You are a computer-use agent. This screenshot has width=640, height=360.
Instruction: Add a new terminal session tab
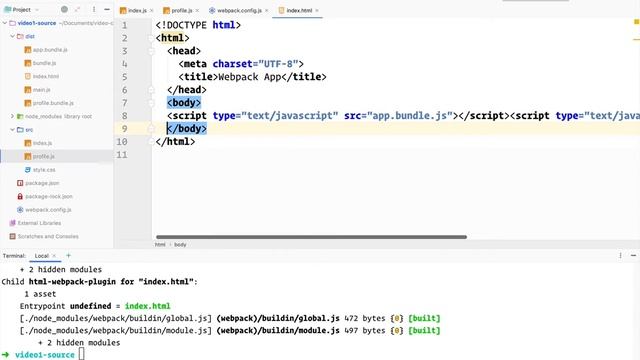pyautogui.click(x=69, y=256)
